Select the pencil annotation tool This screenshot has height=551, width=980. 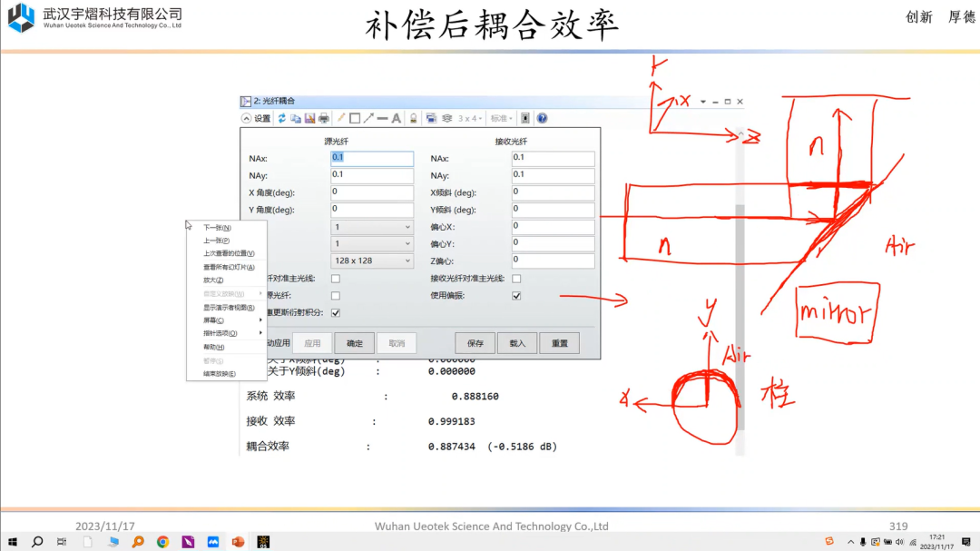coord(341,118)
